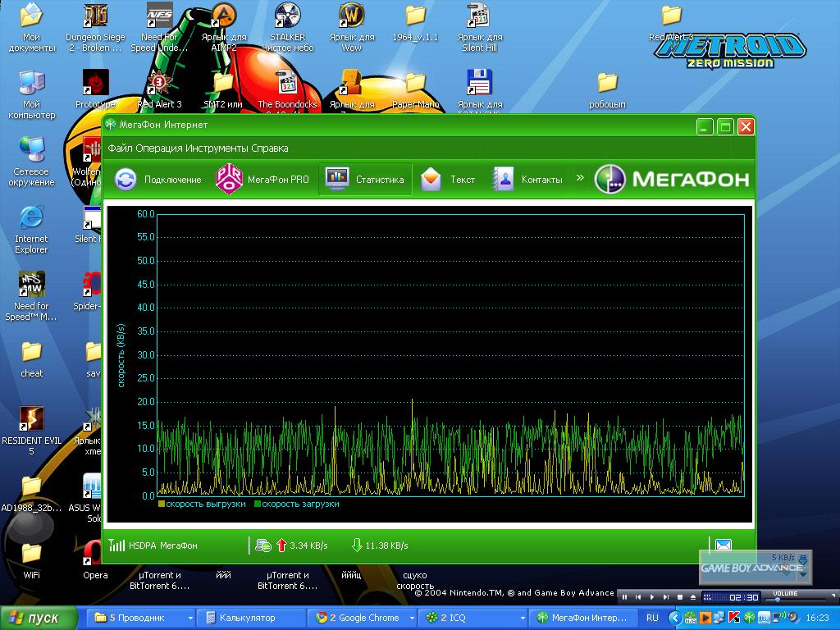Select the Статистика tab
This screenshot has width=840, height=630.
pos(365,180)
